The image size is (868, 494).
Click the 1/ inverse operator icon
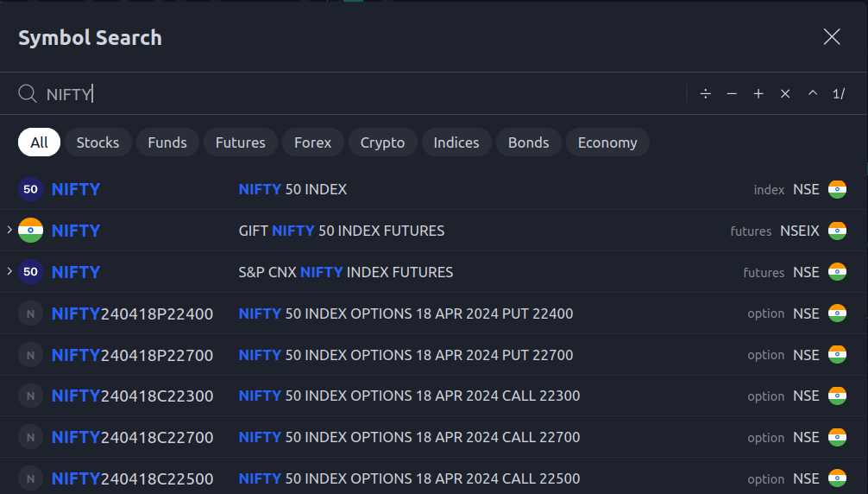point(839,94)
